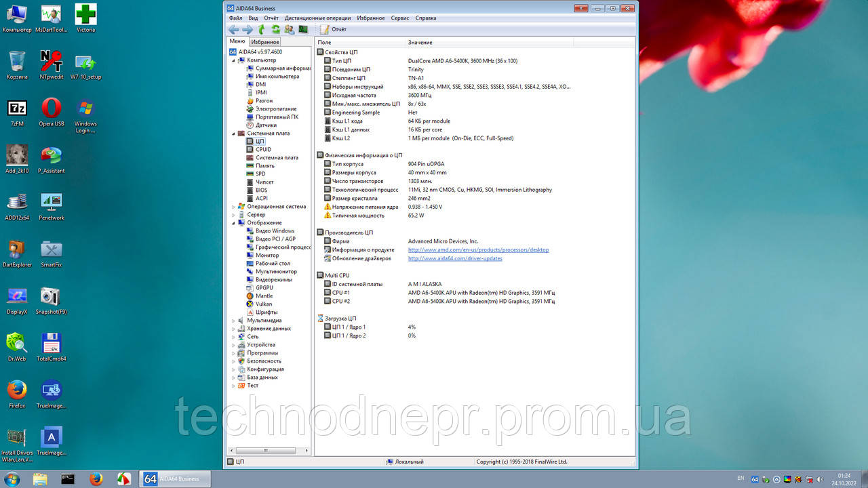Click right arrow of tree horizontal scrollbar
868x488 pixels.
coord(308,450)
